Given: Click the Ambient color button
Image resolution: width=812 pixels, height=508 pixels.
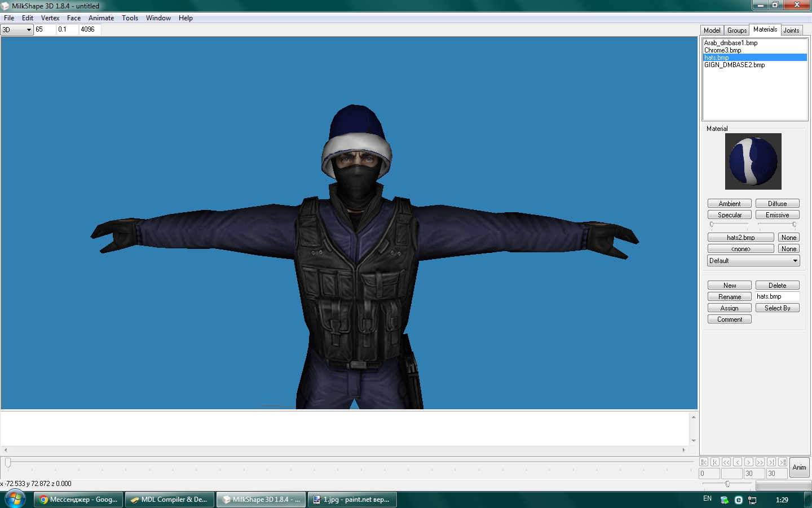Looking at the screenshot, I should point(730,204).
